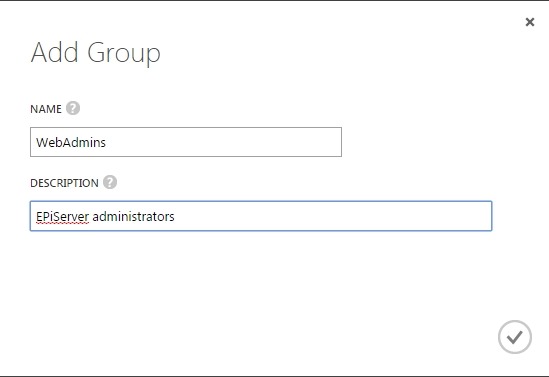Focus the NAME text box
Screen dimensions: 549x377
pos(186,142)
